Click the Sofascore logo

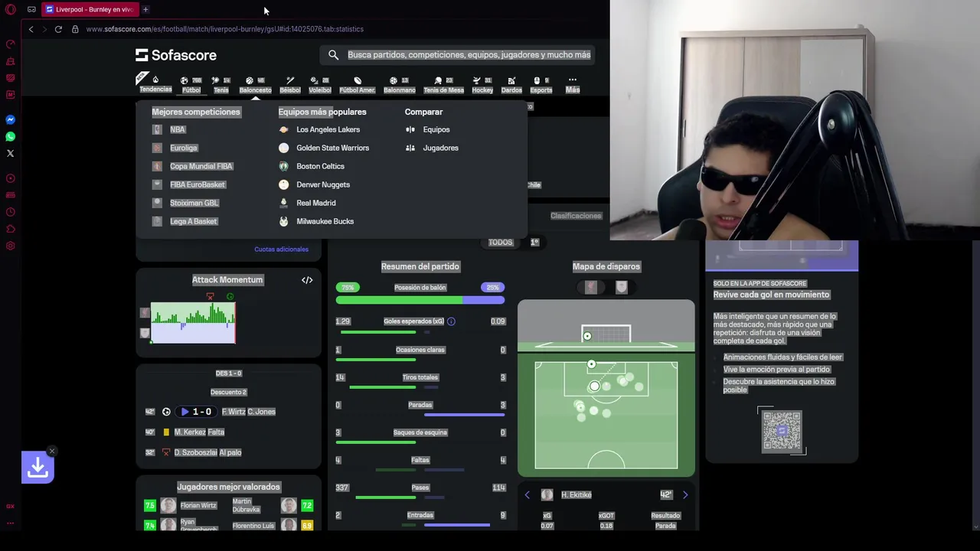point(176,55)
